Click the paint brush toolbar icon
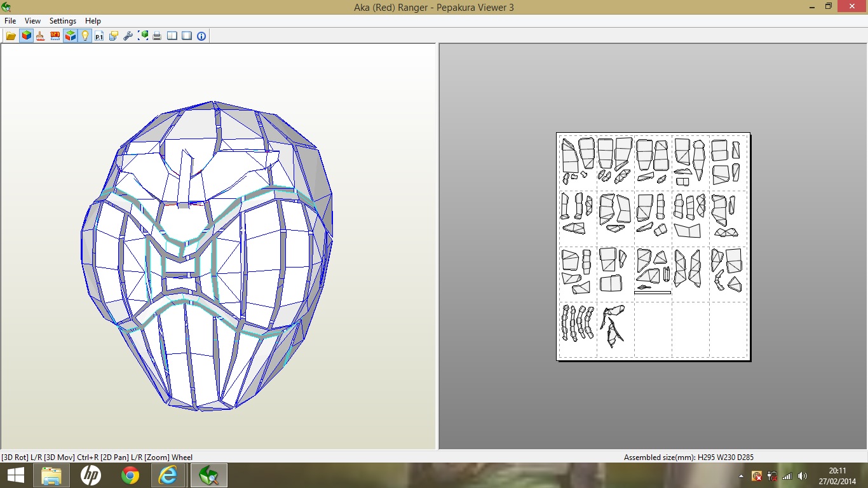The width and height of the screenshot is (868, 488). (41, 36)
